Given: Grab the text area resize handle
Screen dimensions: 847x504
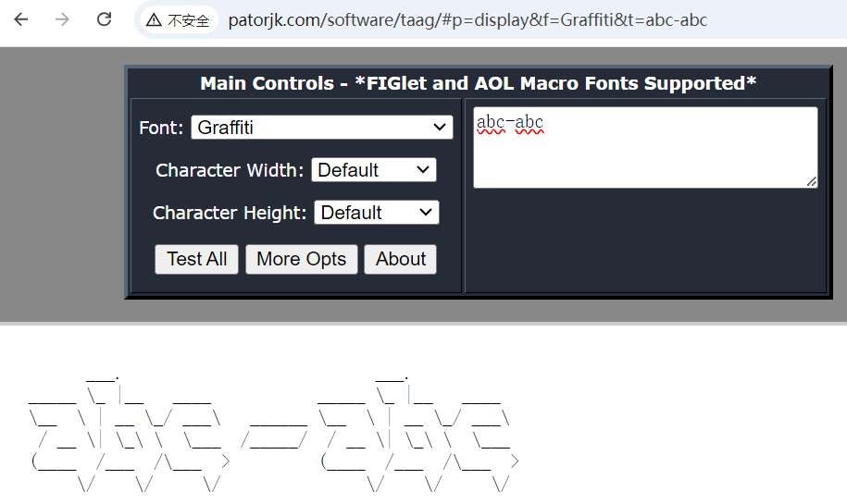Looking at the screenshot, I should (x=812, y=182).
